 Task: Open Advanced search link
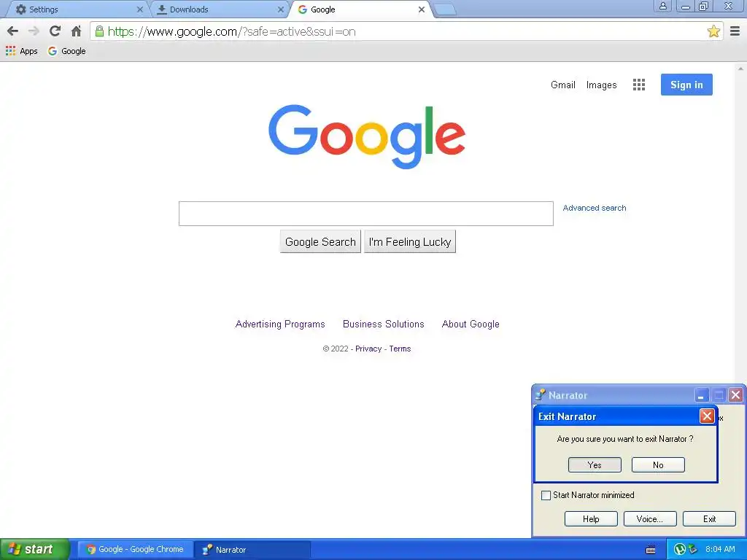coord(594,208)
